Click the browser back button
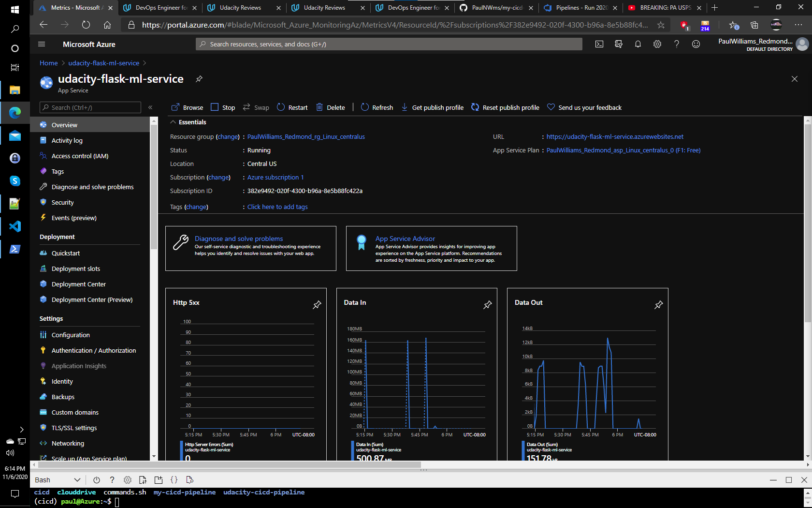Viewport: 812px width, 508px height. [x=43, y=25]
